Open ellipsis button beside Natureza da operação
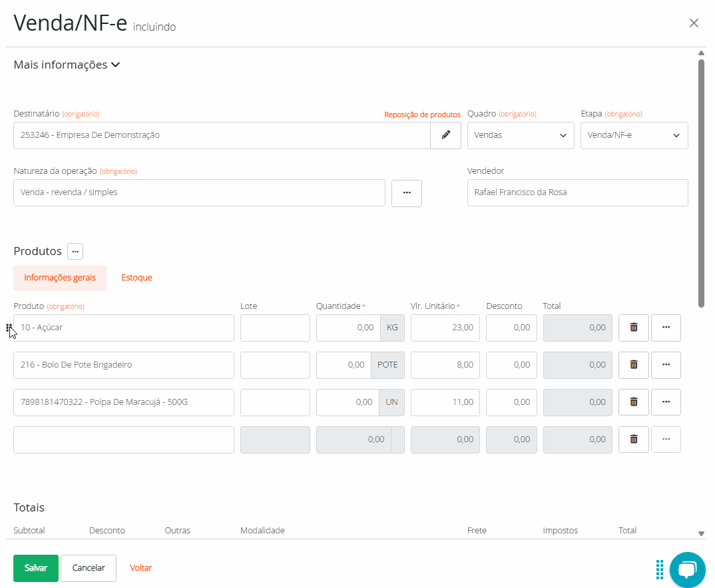Screen dimensions: 715x588 pyautogui.click(x=406, y=193)
